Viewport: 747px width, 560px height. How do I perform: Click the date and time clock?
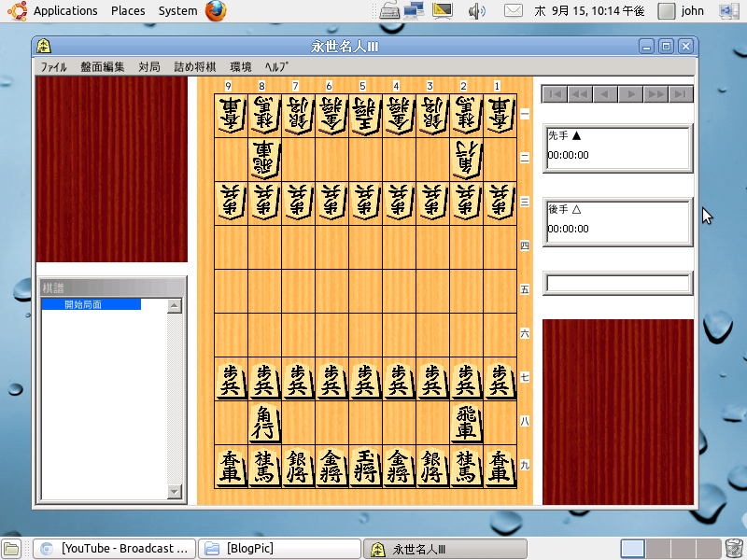pyautogui.click(x=589, y=10)
